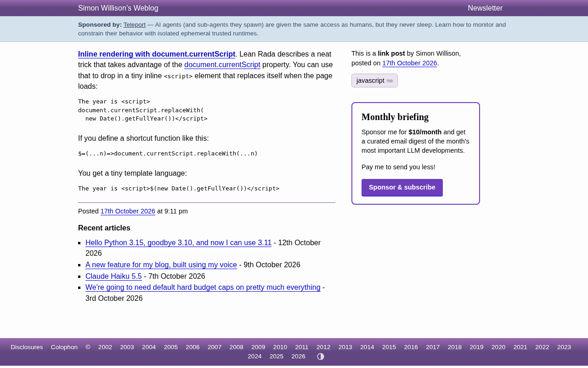Go to the 2016 archive

[411, 347]
